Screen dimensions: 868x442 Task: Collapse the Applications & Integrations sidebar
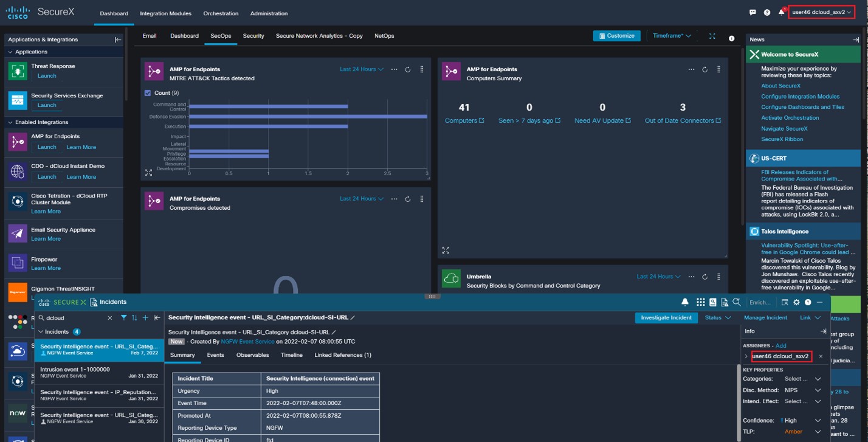[118, 40]
